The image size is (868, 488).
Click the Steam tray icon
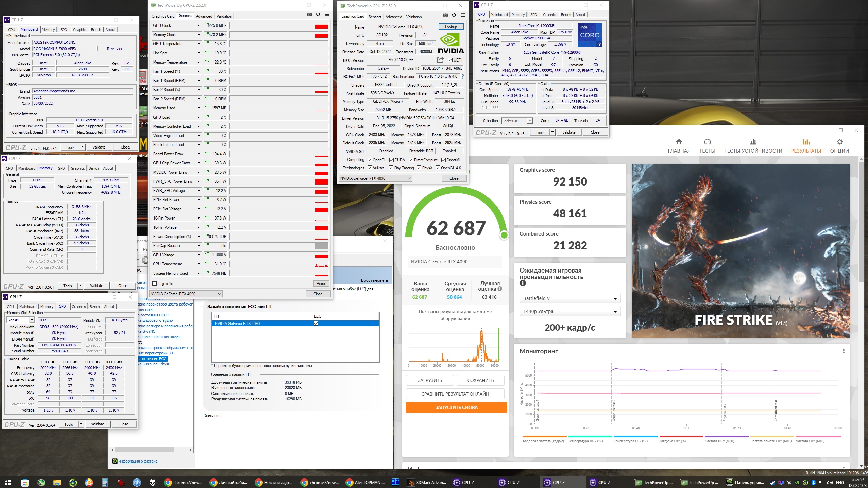click(x=772, y=483)
